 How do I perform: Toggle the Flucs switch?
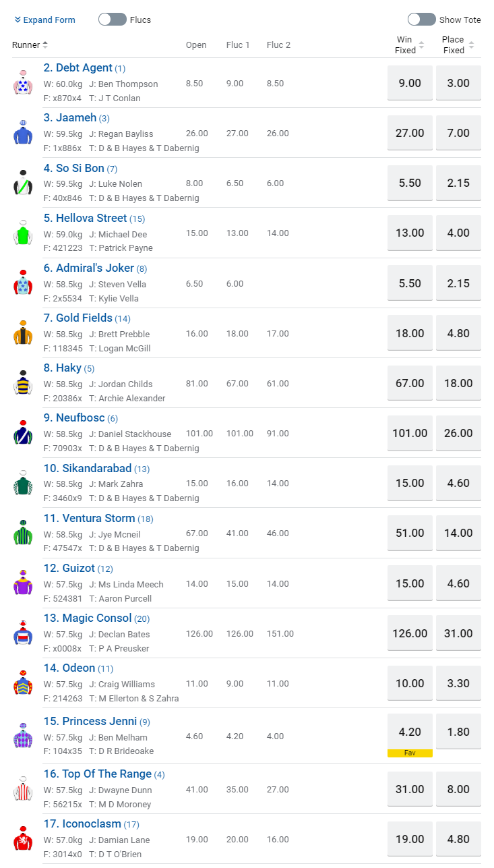point(113,20)
